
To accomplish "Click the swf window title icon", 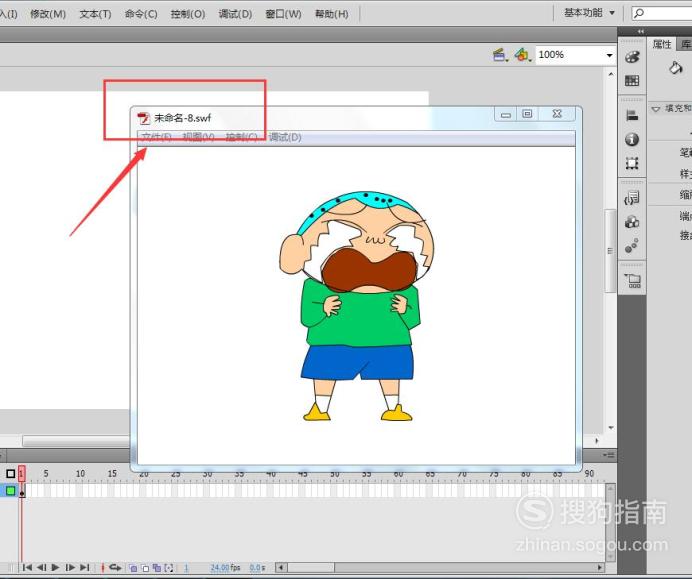I will 143,118.
